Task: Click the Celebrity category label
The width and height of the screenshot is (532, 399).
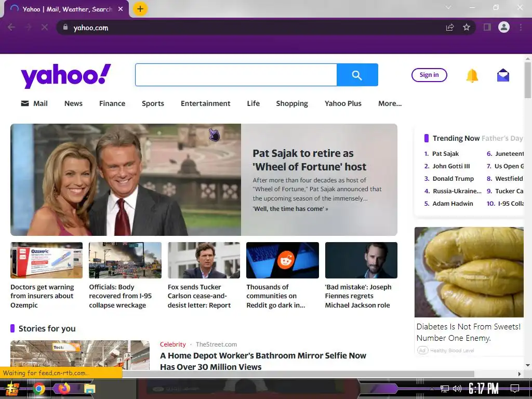Action: [172, 344]
